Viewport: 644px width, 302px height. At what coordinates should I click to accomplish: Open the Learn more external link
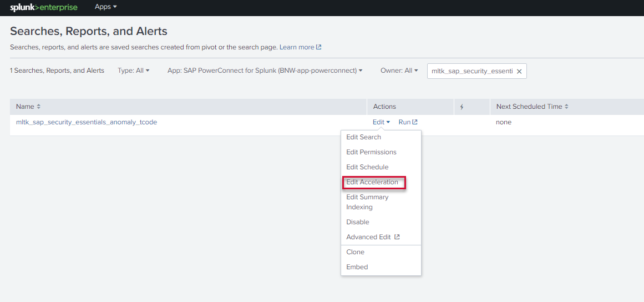(x=300, y=47)
